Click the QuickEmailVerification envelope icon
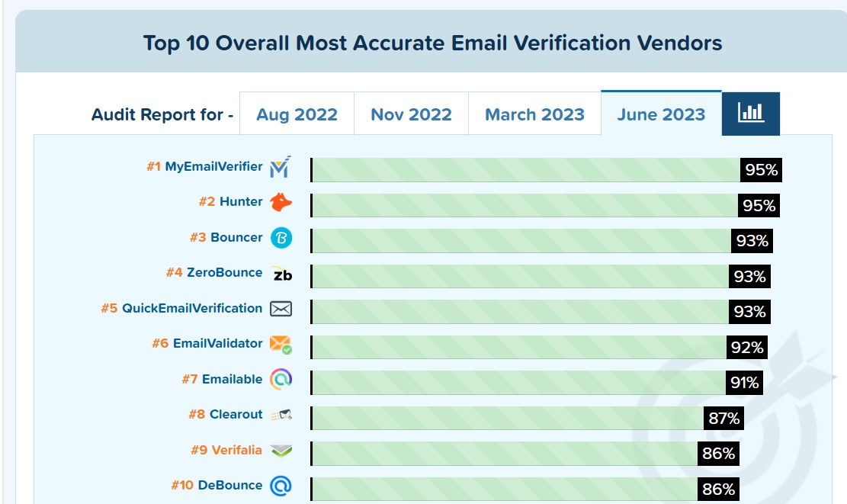 point(281,309)
